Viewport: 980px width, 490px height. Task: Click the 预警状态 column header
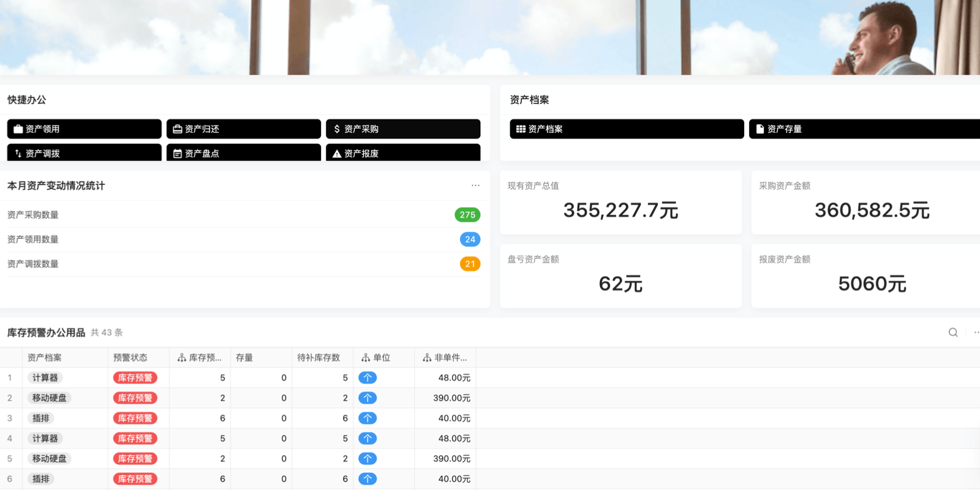tap(130, 358)
